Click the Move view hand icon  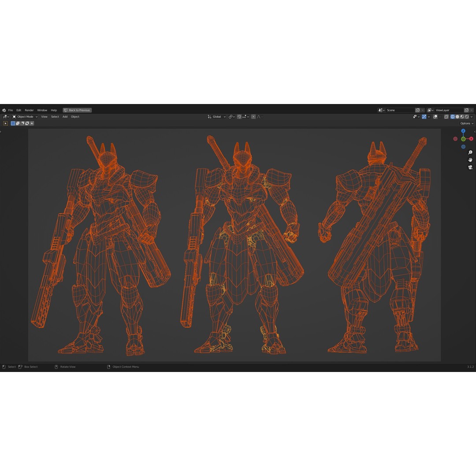470,160
